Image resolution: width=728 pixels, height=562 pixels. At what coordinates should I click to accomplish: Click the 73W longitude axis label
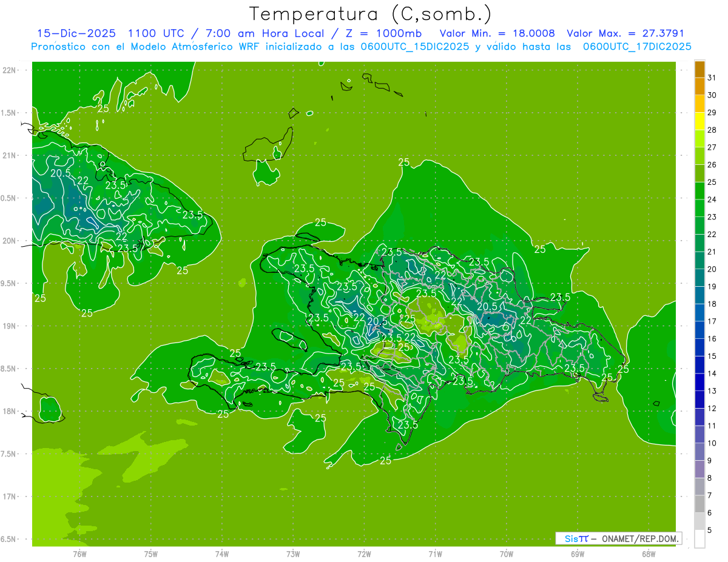[x=293, y=554]
